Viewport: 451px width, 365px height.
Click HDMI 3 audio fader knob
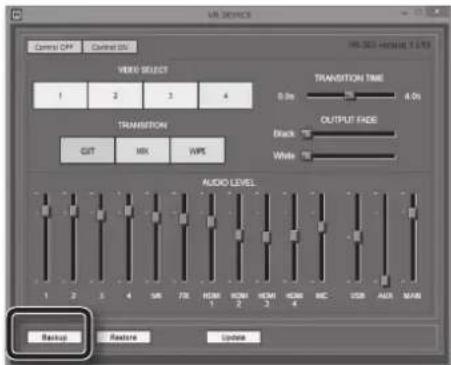266,237
